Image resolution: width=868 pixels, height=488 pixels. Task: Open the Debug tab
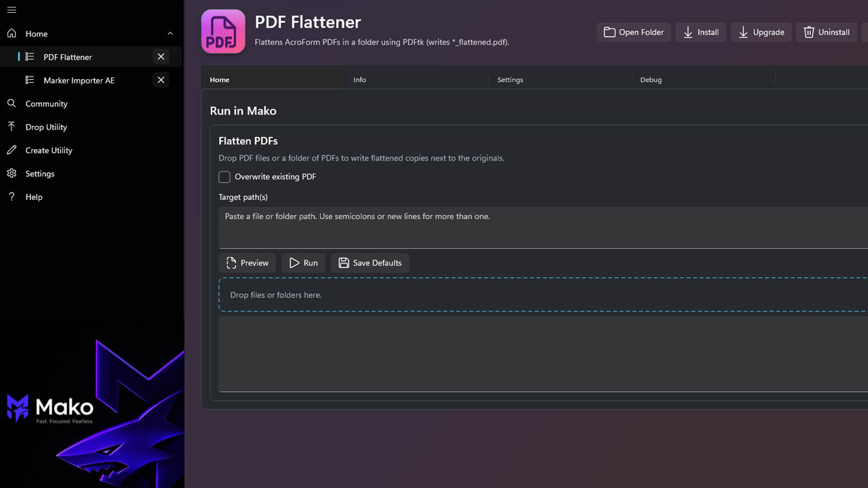[704, 79]
